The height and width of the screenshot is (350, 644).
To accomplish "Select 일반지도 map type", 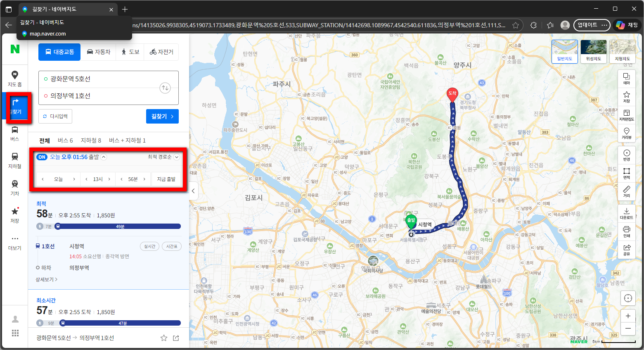I will 565,51.
